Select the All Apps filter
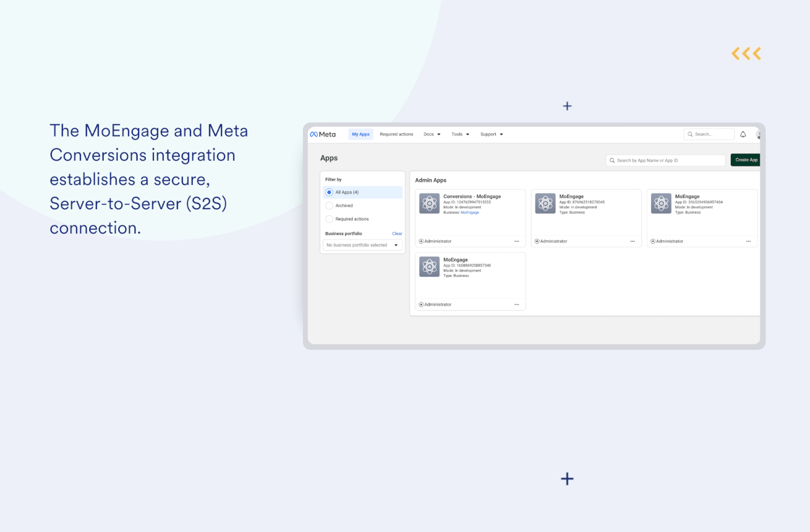This screenshot has width=810, height=532. tap(329, 192)
